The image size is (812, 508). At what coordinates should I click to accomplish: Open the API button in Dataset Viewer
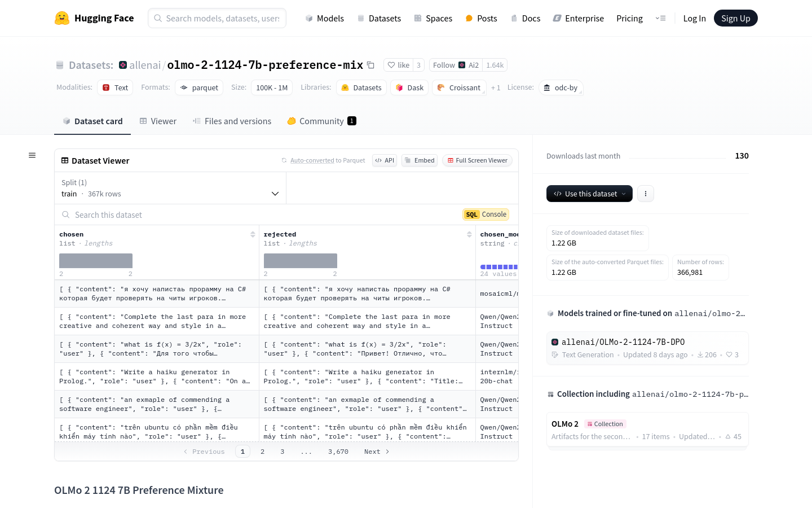(x=385, y=160)
